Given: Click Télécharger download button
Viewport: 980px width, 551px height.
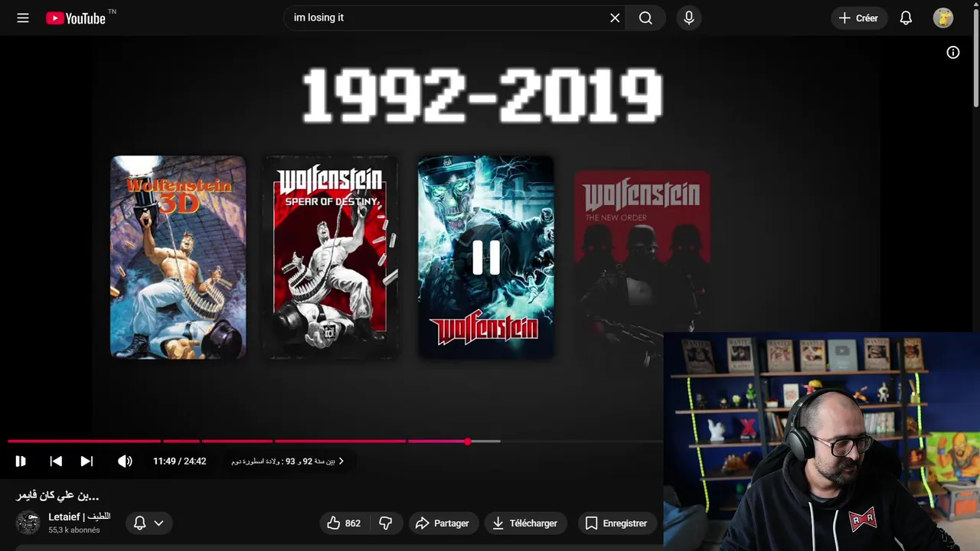Looking at the screenshot, I should coord(525,523).
